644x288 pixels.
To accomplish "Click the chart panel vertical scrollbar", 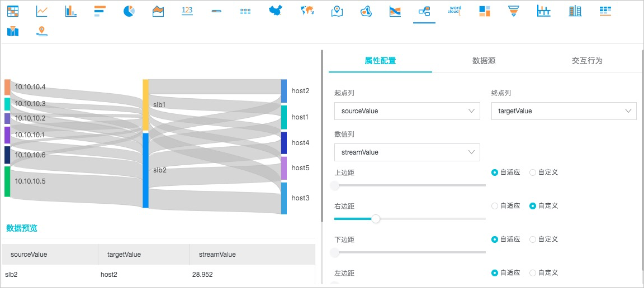I will point(322,136).
